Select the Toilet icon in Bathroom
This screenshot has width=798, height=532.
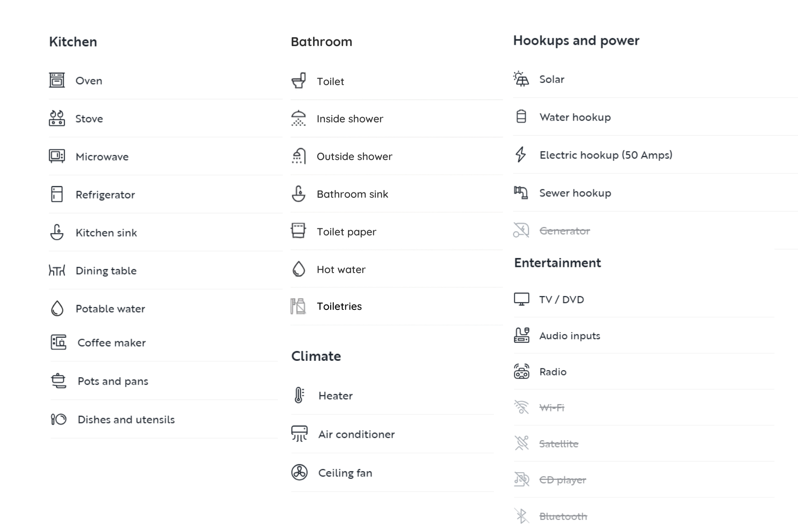(x=299, y=81)
